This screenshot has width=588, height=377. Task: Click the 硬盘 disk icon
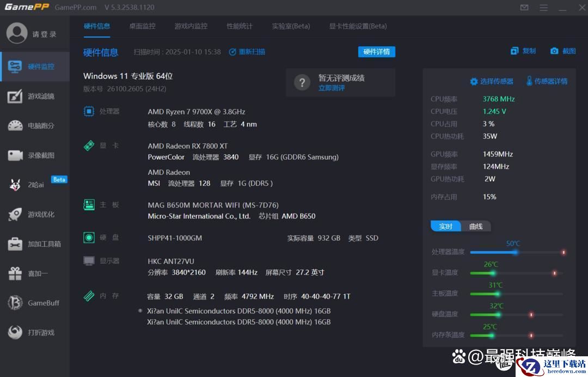point(89,238)
